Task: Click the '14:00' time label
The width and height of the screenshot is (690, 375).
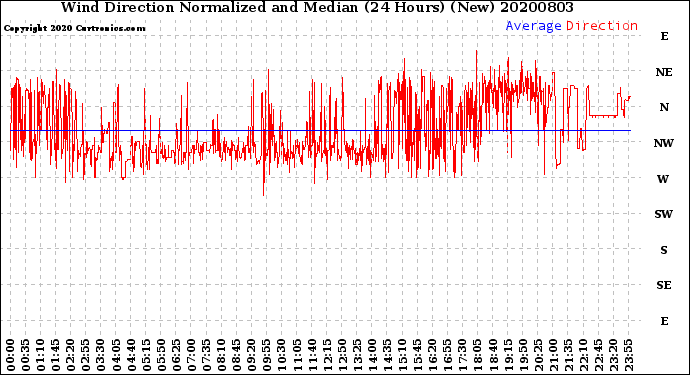Action: [372, 355]
